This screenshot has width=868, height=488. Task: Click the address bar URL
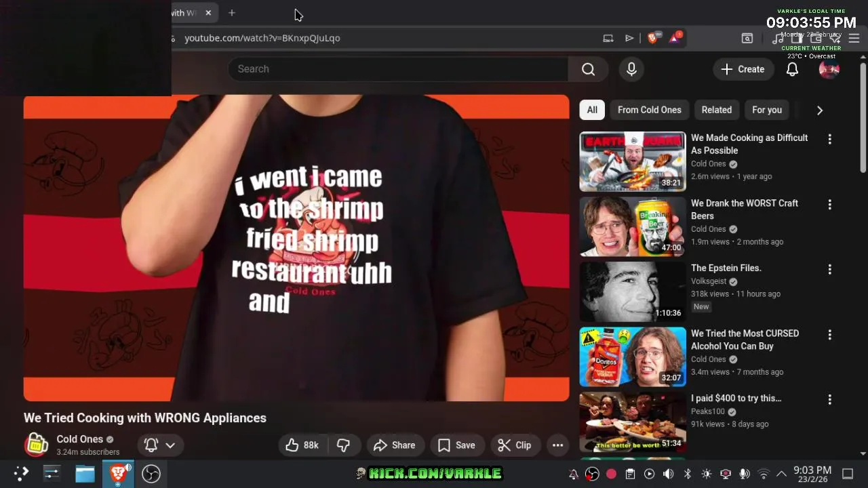click(262, 38)
